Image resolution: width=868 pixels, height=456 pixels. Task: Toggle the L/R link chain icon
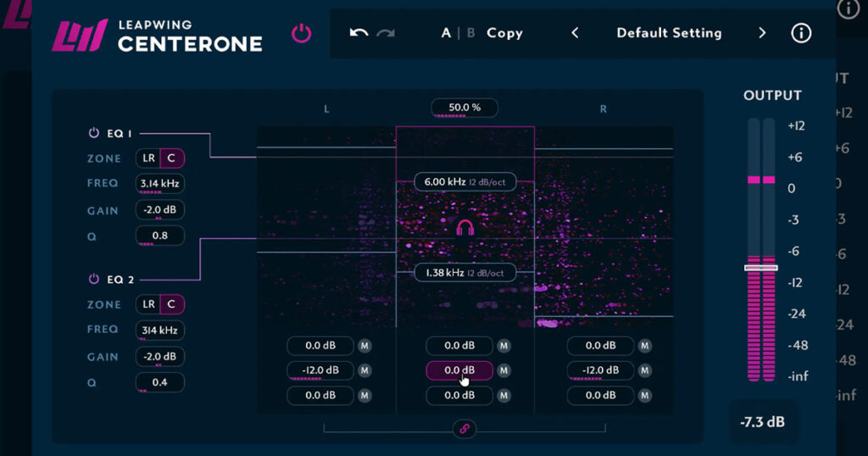pyautogui.click(x=465, y=428)
